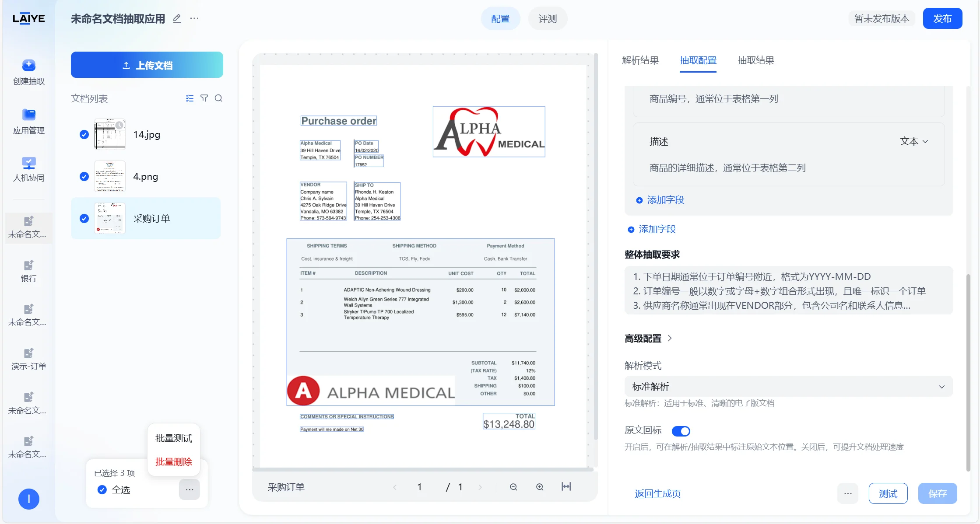Turn off the 原文回标 switch
This screenshot has width=980, height=524.
tap(681, 431)
